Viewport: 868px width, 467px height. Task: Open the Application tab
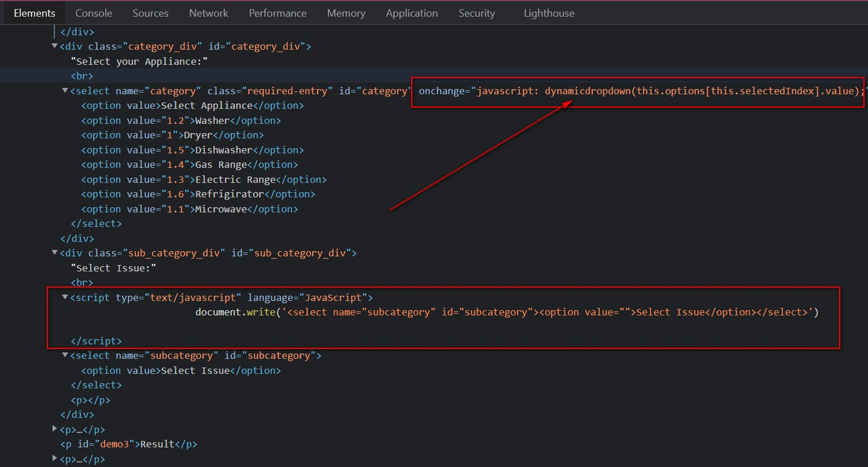412,13
